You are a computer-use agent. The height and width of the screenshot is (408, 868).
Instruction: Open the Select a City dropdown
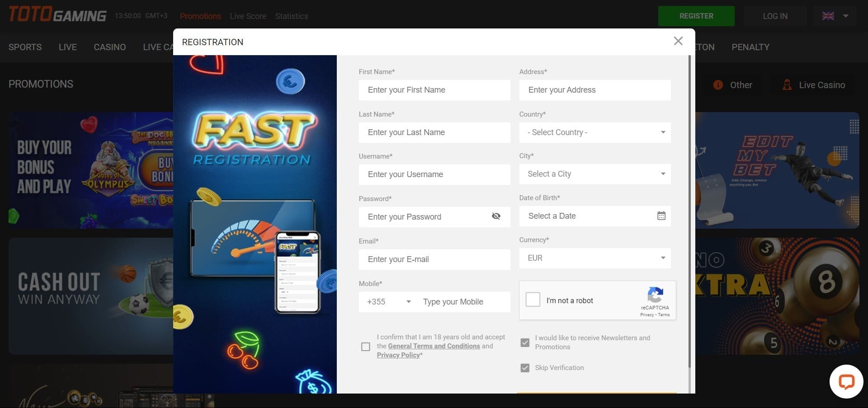595,174
